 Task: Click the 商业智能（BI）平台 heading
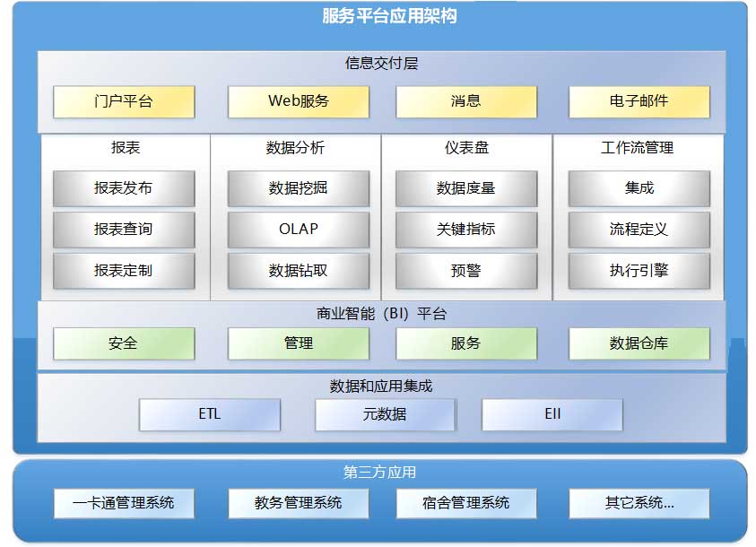[x=382, y=314]
